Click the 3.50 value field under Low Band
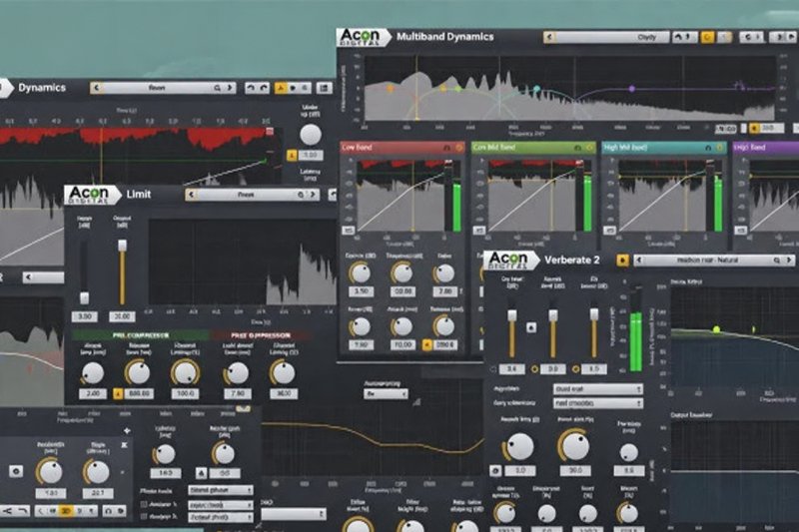 pyautogui.click(x=361, y=291)
